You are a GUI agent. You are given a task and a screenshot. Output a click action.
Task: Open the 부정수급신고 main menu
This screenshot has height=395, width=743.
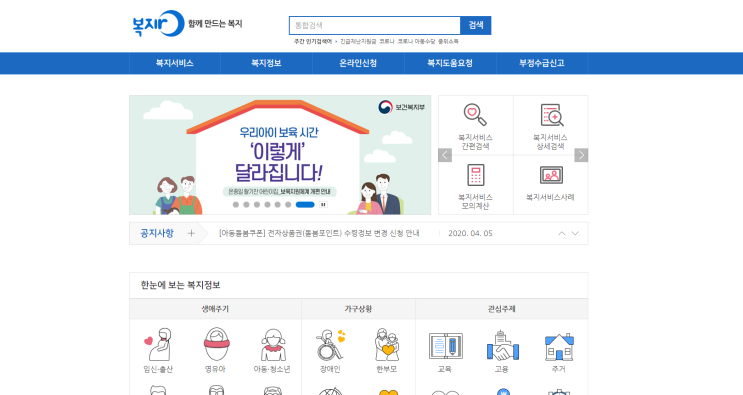[x=542, y=63]
